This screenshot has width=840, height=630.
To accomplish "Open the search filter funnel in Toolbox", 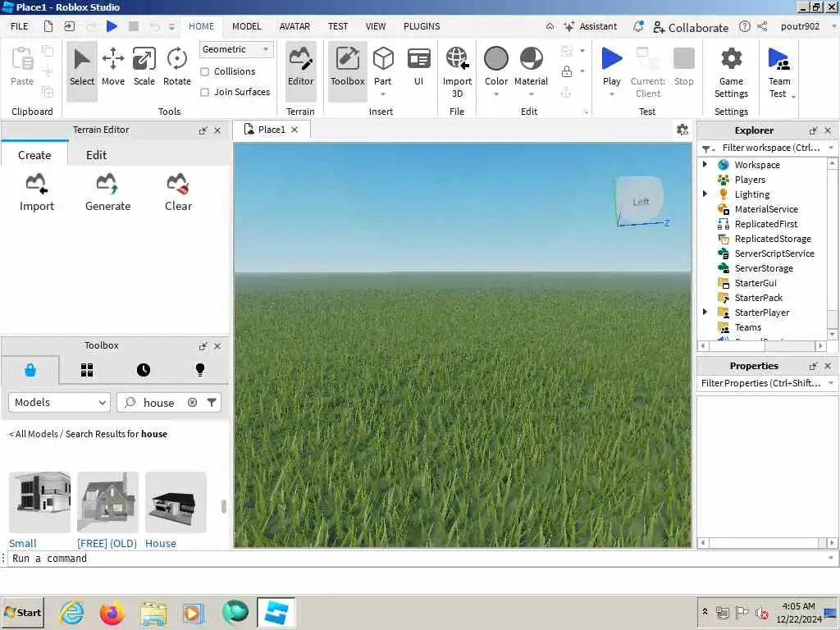I will [x=212, y=402].
